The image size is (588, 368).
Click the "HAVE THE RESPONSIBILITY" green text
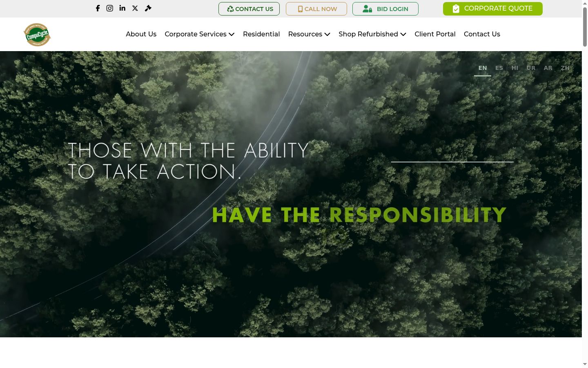[359, 215]
